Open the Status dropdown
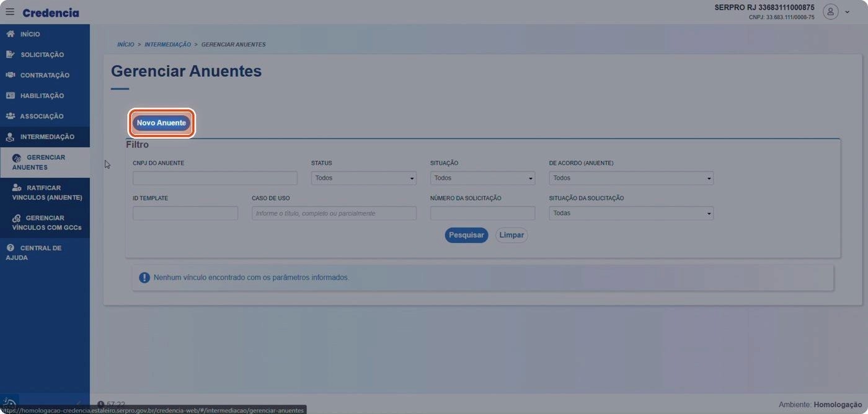Screen dimensions: 868x414 [364, 178]
